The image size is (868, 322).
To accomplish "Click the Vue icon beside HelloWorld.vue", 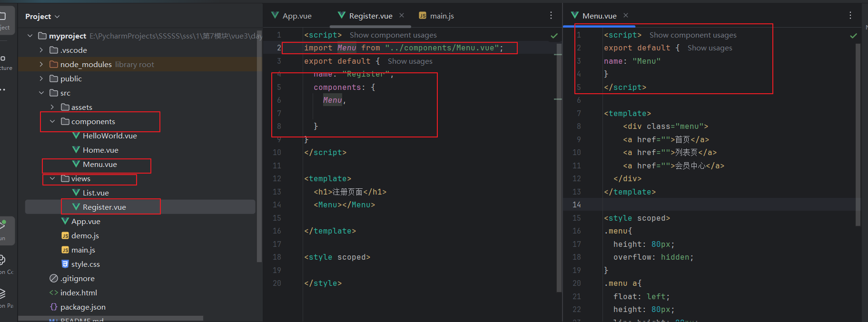I will tap(76, 136).
